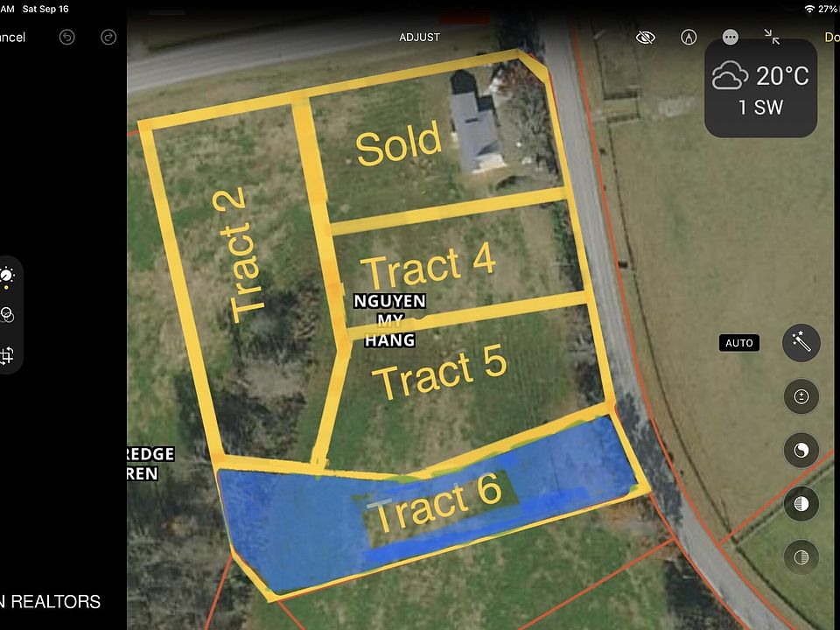Tap the Cancel button
This screenshot has height=630, width=840.
[x=11, y=37]
